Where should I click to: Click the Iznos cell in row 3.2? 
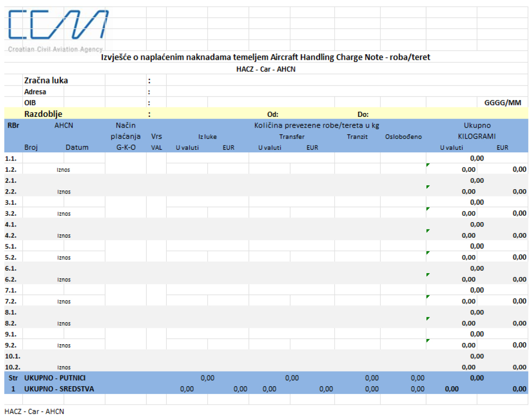(64, 213)
